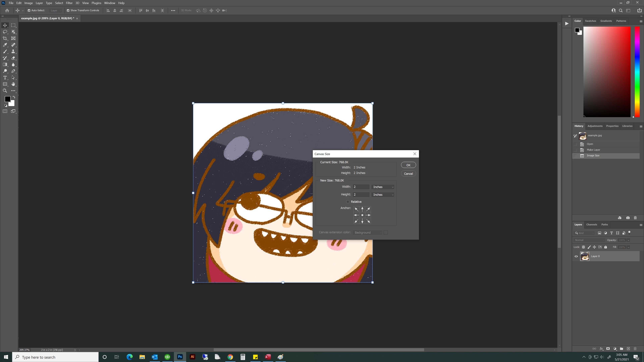Select the Lasso tool
This screenshot has width=644, height=362.
5,32
